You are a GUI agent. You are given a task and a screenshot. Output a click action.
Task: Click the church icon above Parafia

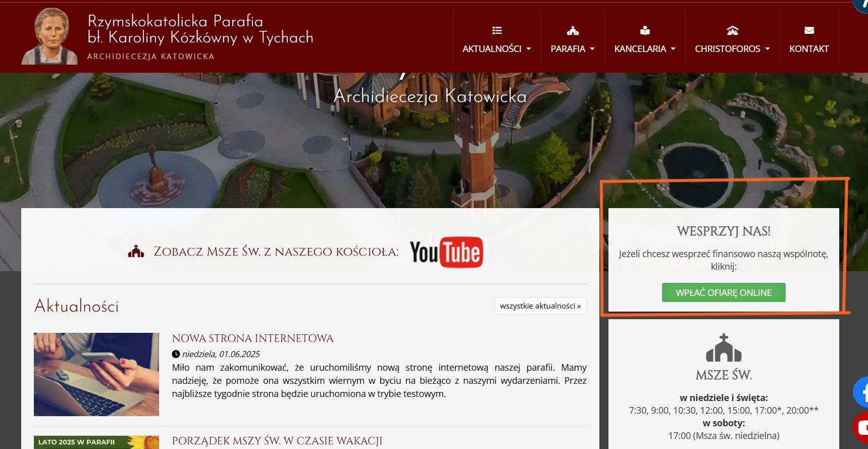point(573,31)
